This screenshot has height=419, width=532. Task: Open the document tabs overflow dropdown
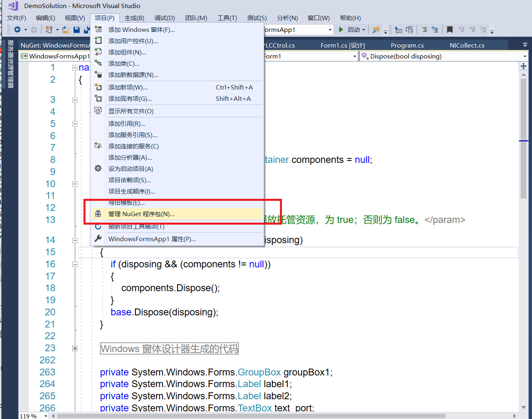[525, 45]
